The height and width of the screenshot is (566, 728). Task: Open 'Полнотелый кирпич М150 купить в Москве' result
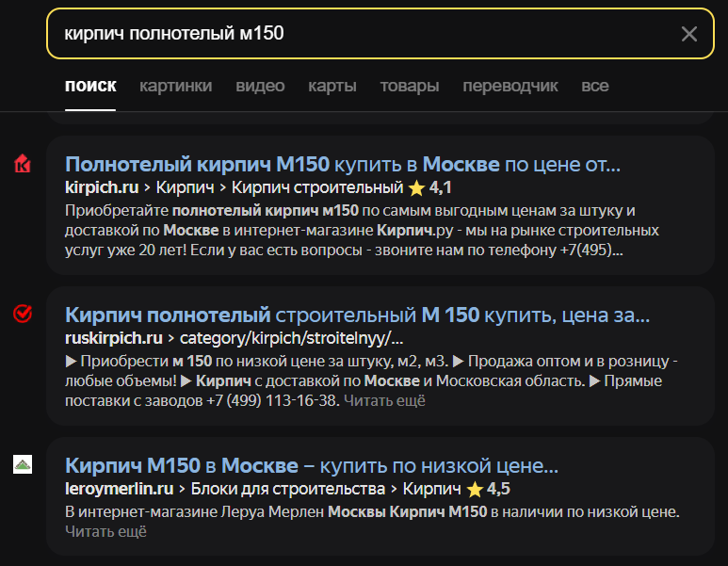click(x=343, y=164)
